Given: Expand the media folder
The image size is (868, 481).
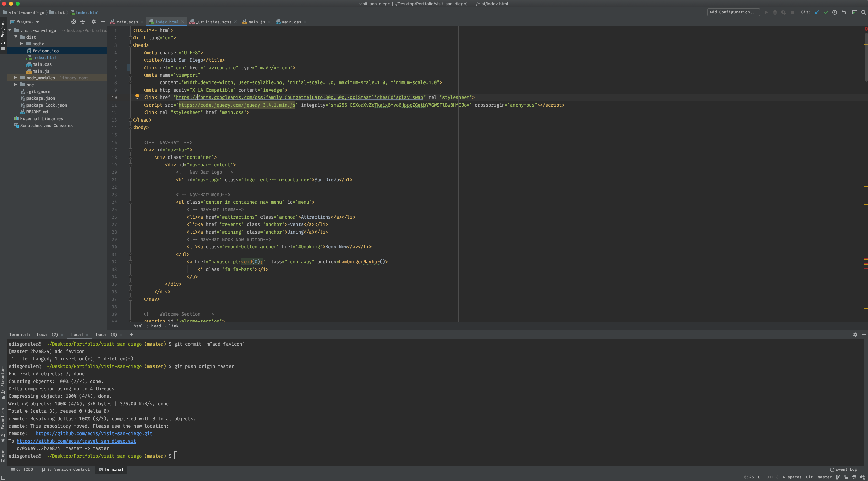Looking at the screenshot, I should pyautogui.click(x=22, y=44).
